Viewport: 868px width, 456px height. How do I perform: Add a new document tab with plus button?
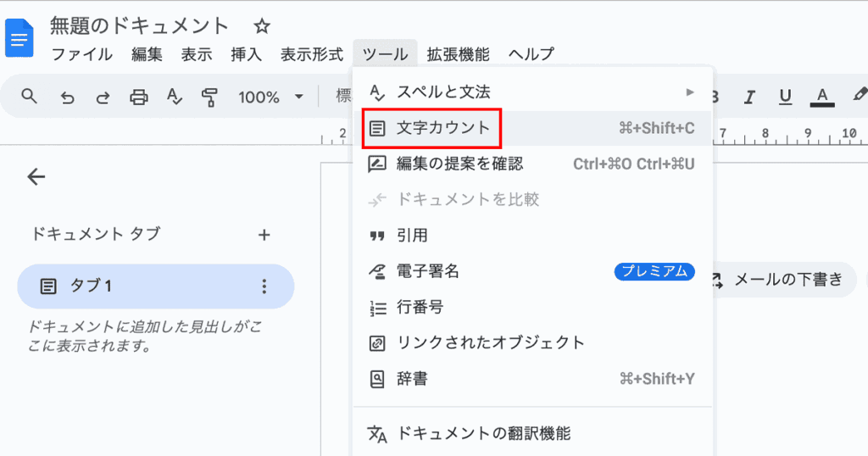tap(264, 235)
